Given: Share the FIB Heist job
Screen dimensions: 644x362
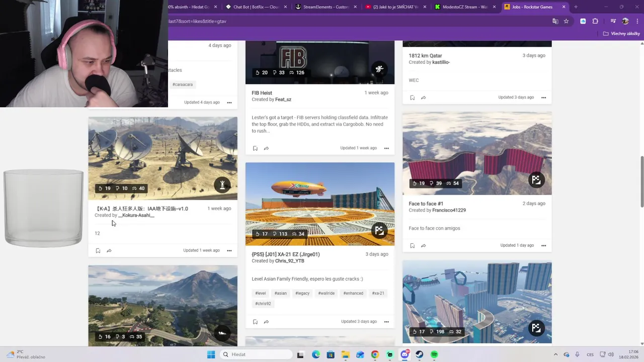Looking at the screenshot, I should point(266,148).
